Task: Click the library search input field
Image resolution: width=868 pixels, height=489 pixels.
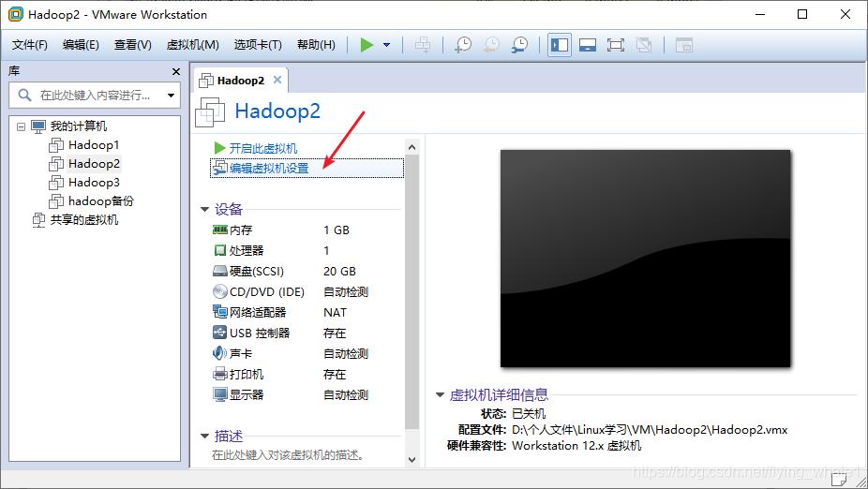Action: click(95, 96)
